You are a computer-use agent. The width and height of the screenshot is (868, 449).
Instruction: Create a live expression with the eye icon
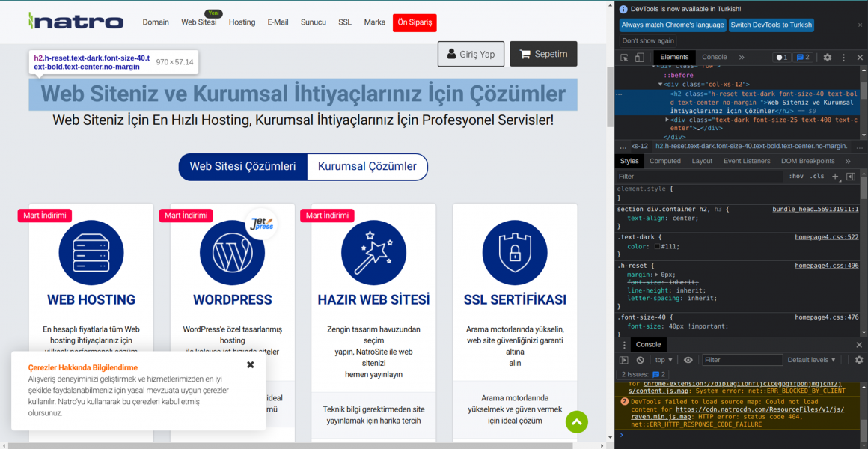point(688,359)
